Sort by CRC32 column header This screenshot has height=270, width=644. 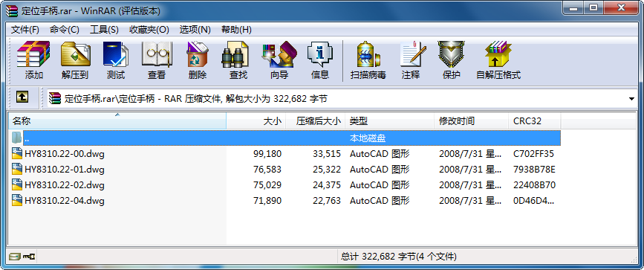pyautogui.click(x=534, y=121)
